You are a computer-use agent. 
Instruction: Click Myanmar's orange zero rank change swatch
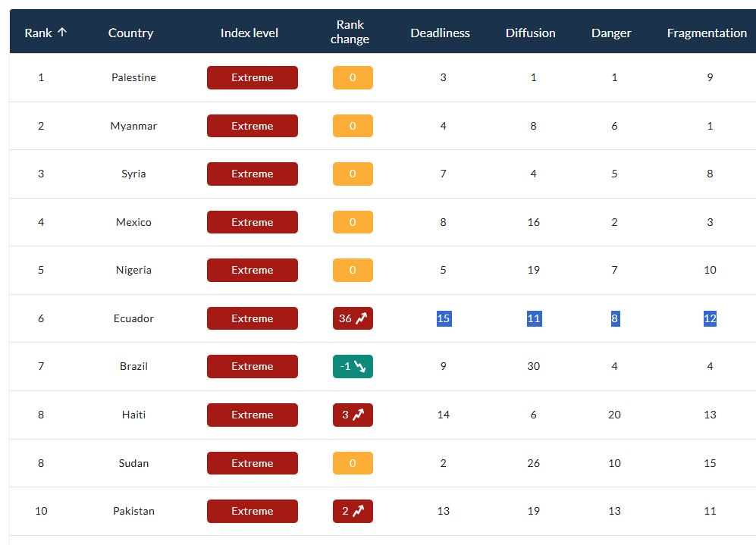pyautogui.click(x=353, y=126)
